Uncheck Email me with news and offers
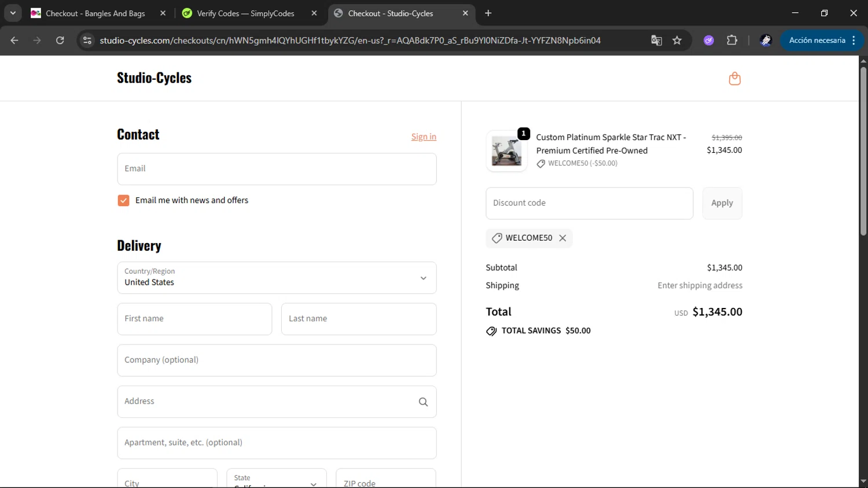 [123, 200]
